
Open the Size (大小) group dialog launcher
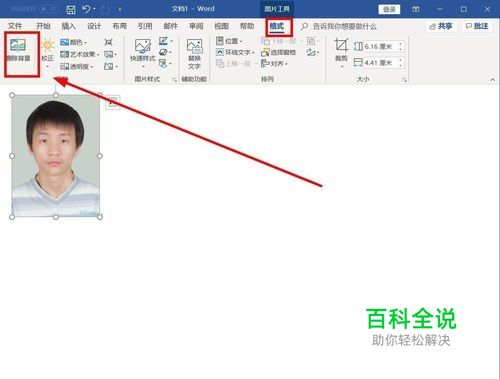404,80
